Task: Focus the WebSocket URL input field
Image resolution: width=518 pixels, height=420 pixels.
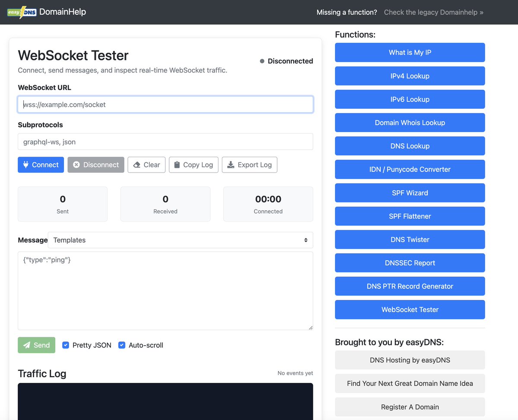Action: click(x=165, y=104)
